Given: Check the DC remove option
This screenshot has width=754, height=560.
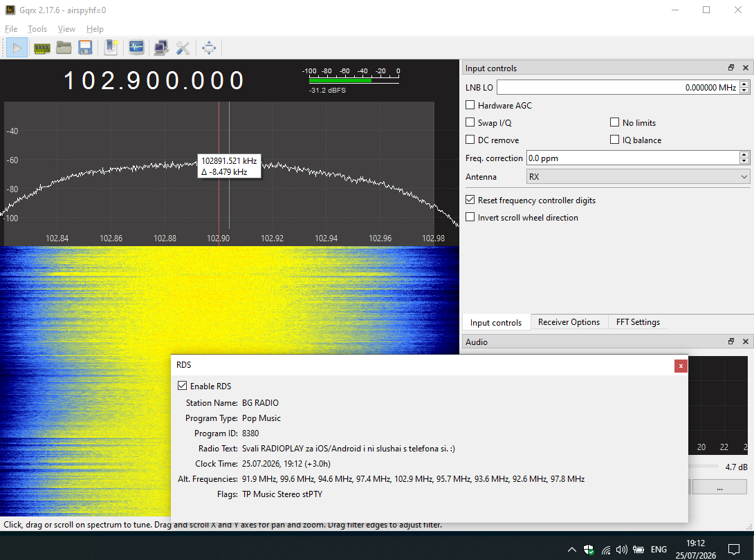Looking at the screenshot, I should tap(470, 140).
